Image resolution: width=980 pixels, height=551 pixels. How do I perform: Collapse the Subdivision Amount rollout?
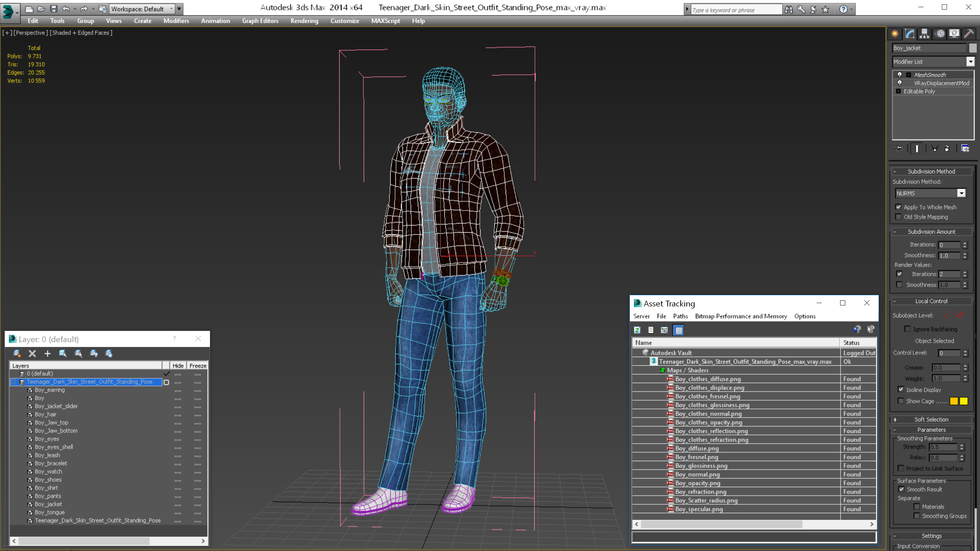tap(932, 232)
